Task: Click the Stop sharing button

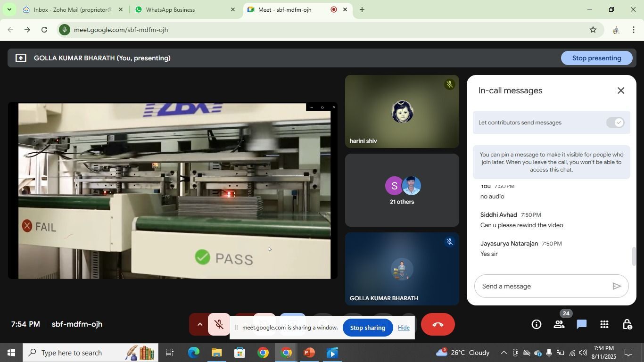Action: pyautogui.click(x=367, y=328)
